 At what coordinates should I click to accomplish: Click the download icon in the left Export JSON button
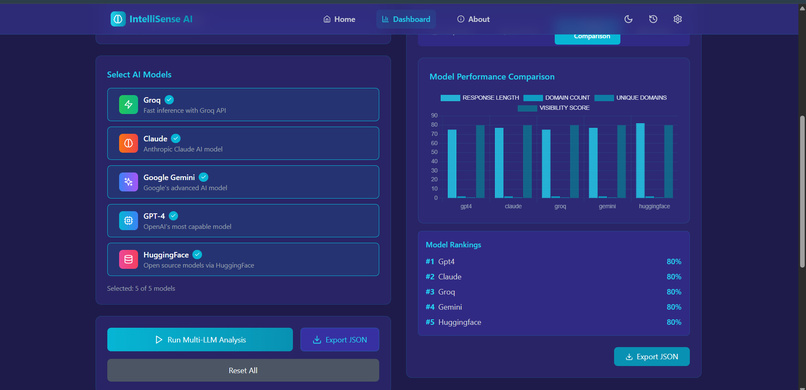pyautogui.click(x=317, y=340)
